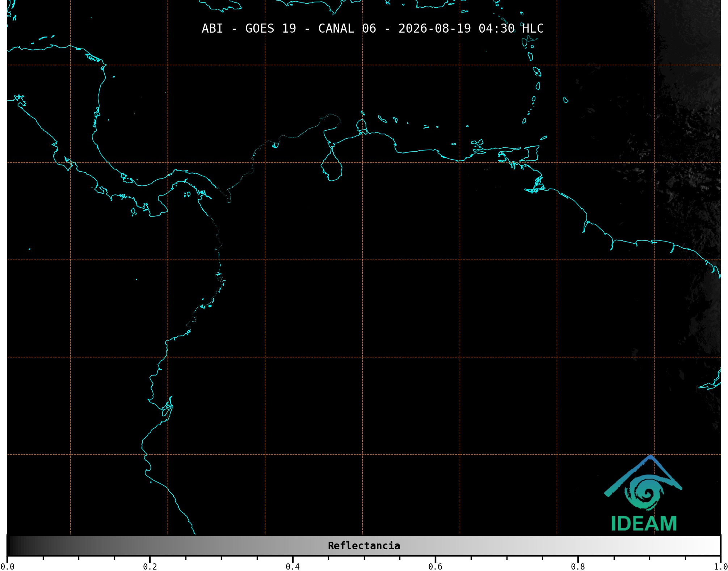Click the '0.0' colorbar tick label

coord(8,566)
